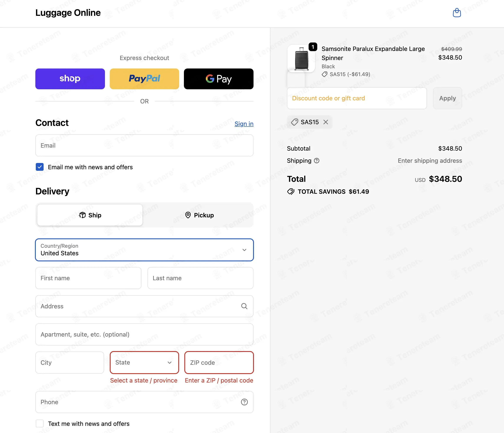This screenshot has width=504, height=433.
Task: Check Text me with news and offers
Action: pos(40,423)
